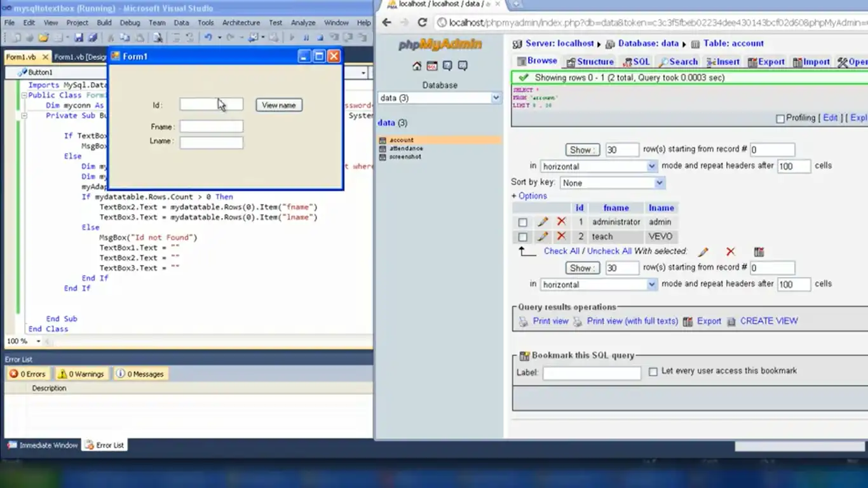The width and height of the screenshot is (868, 488).
Task: Tick the checkbox for administrator row
Action: pos(522,222)
